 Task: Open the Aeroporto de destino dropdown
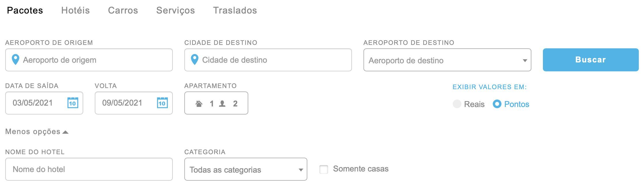(x=447, y=60)
